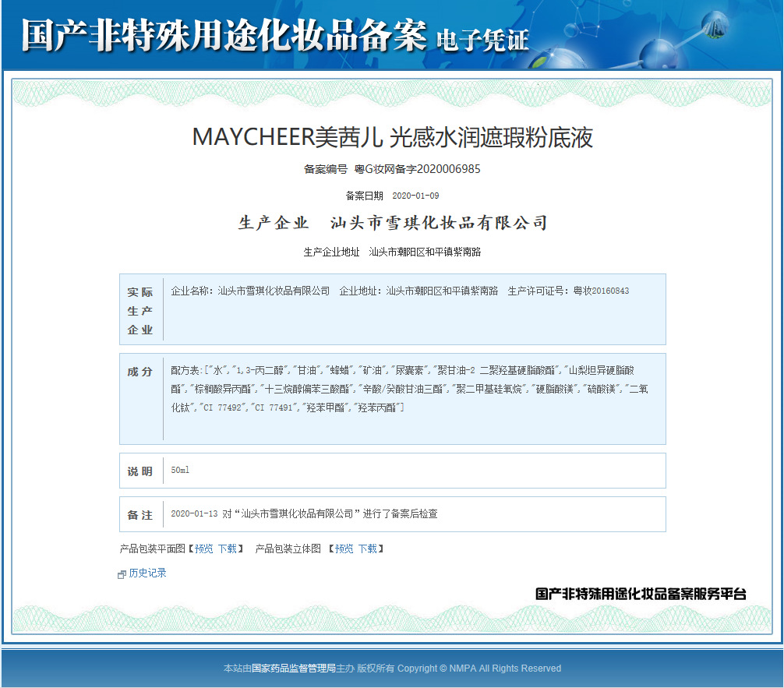The width and height of the screenshot is (784, 688).
Task: Download the 产品包装立体图 file
Action: [x=368, y=549]
